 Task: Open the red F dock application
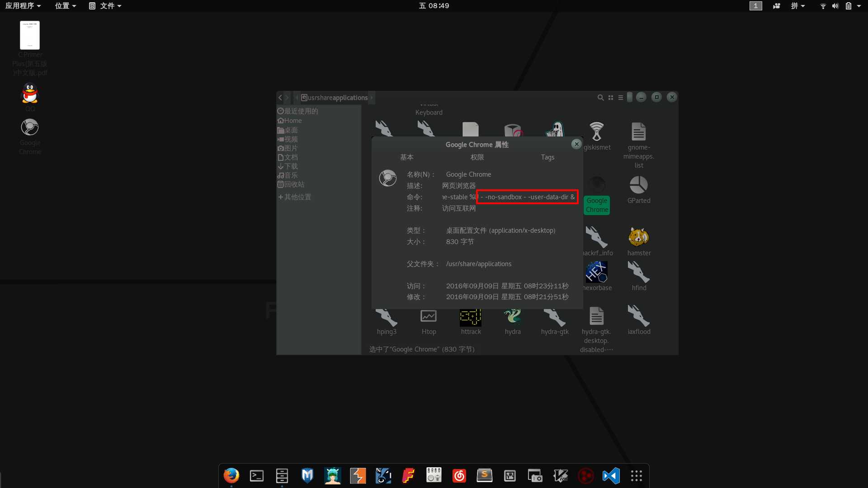point(409,475)
